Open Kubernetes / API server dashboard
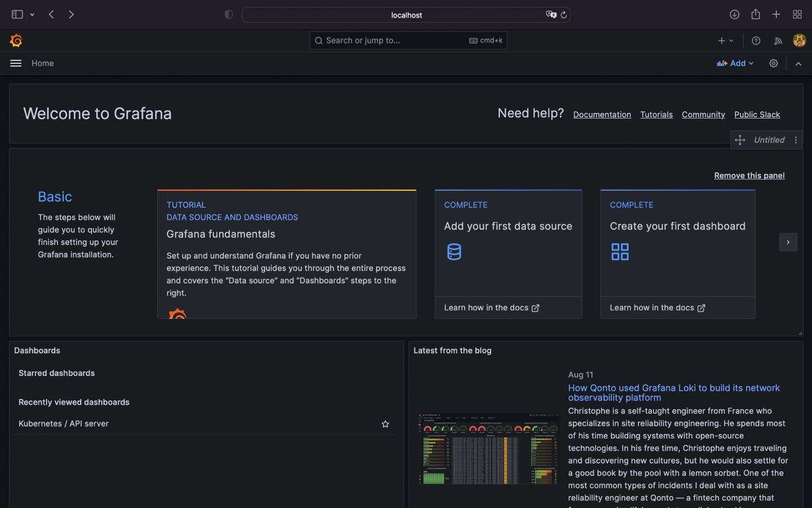Viewport: 812px width, 508px height. click(x=63, y=424)
